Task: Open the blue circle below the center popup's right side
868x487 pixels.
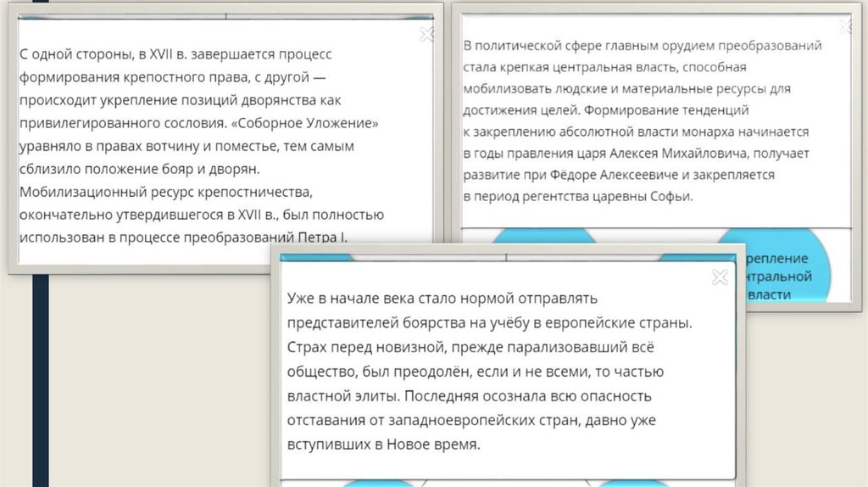Action: click(x=626, y=482)
